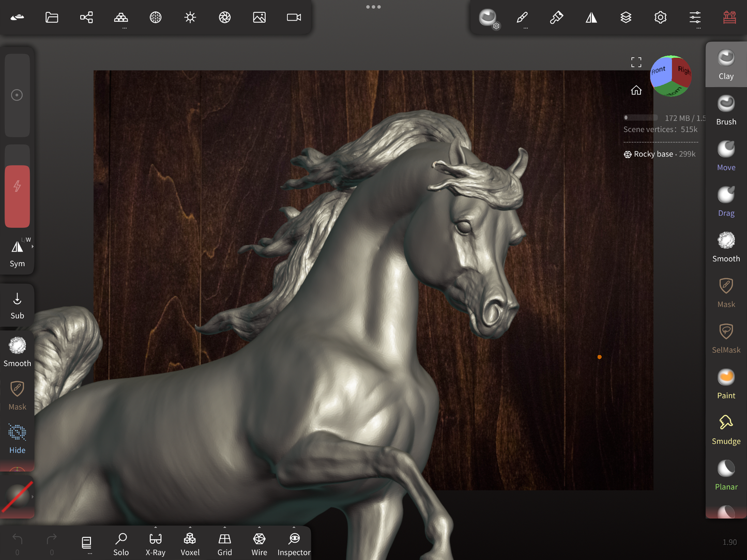Screen dimensions: 747x560
Task: Open the Scene hierarchy menu
Action: (86, 18)
